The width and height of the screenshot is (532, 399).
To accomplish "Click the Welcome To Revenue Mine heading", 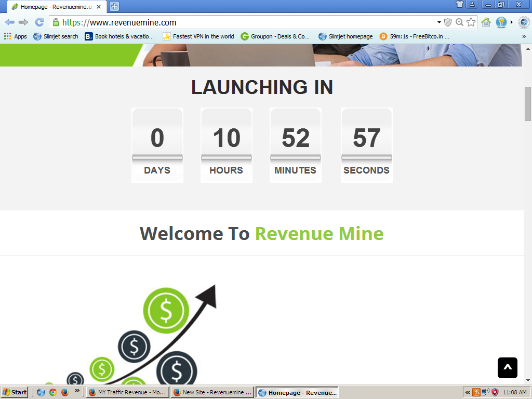I will click(x=262, y=233).
